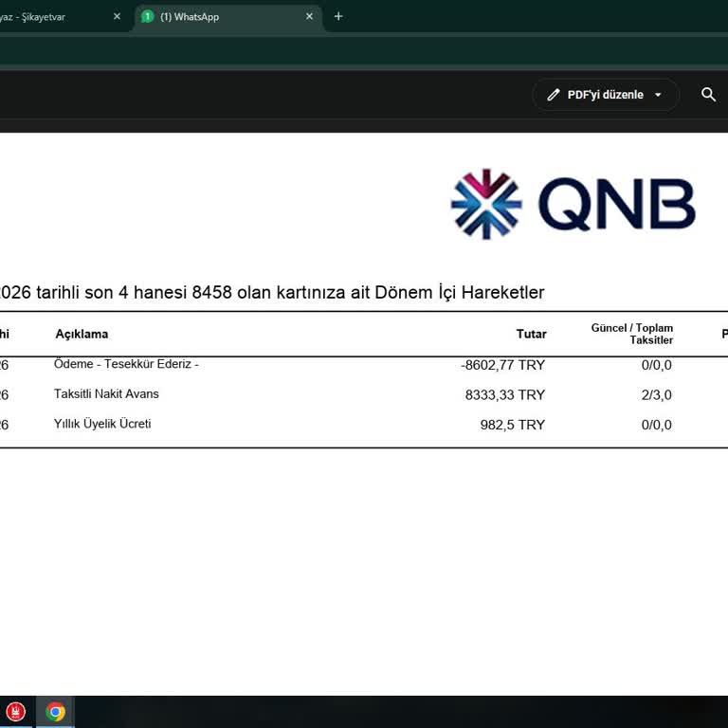Click the Tutar column header
The image size is (728, 728).
pos(531,334)
